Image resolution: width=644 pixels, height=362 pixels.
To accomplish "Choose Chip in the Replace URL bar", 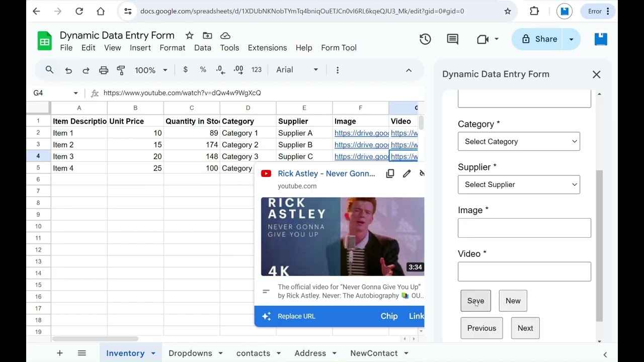I will click(389, 316).
